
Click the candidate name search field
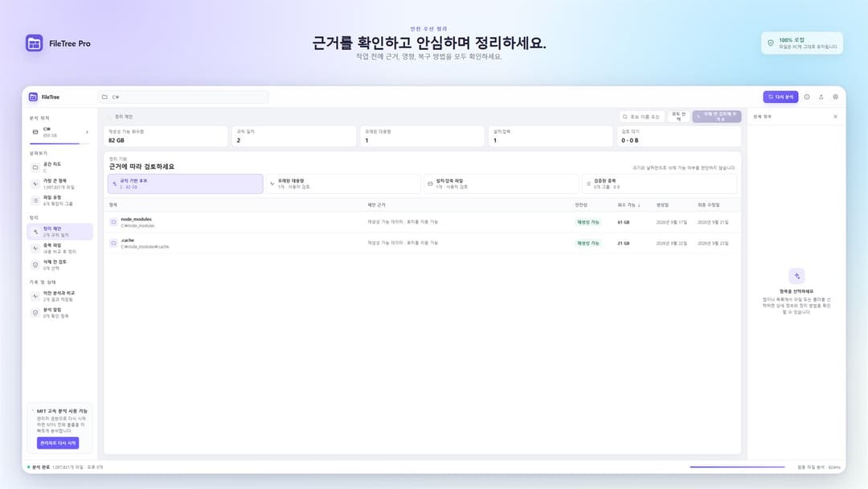tap(642, 117)
